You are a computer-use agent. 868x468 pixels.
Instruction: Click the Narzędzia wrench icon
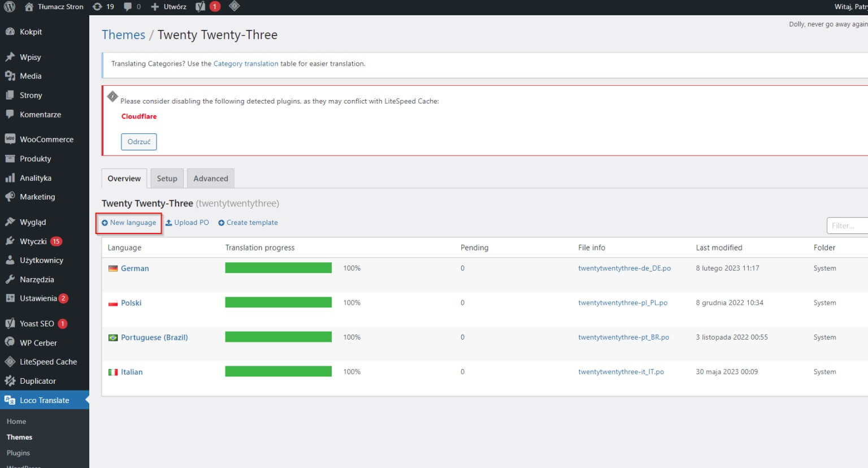coord(10,279)
